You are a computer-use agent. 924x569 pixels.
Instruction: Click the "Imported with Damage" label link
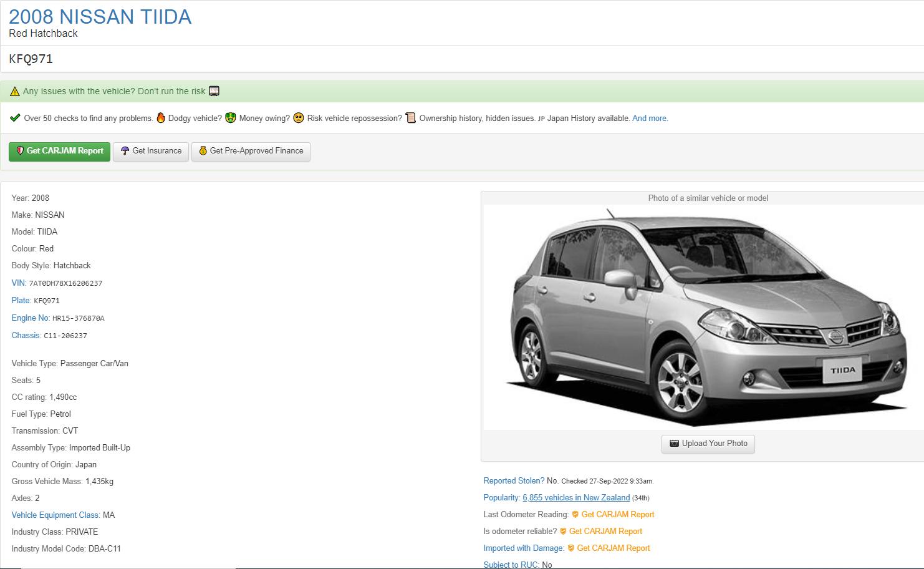click(x=524, y=548)
